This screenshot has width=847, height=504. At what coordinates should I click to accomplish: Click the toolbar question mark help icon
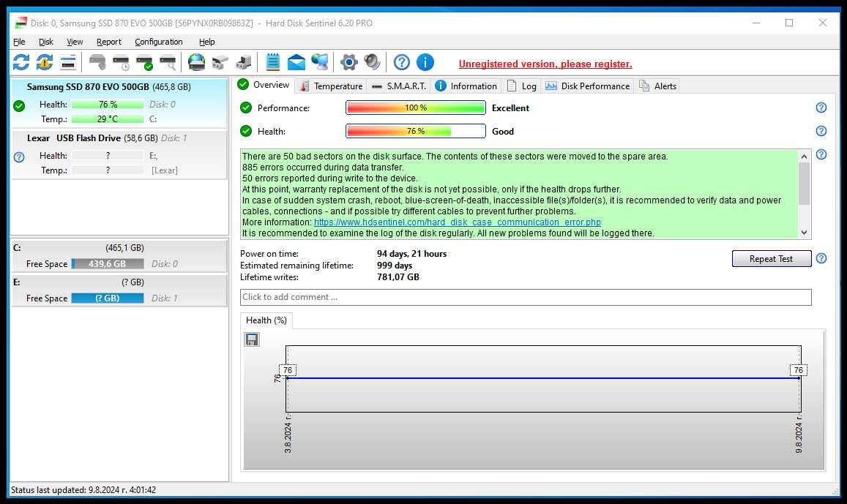click(x=401, y=63)
